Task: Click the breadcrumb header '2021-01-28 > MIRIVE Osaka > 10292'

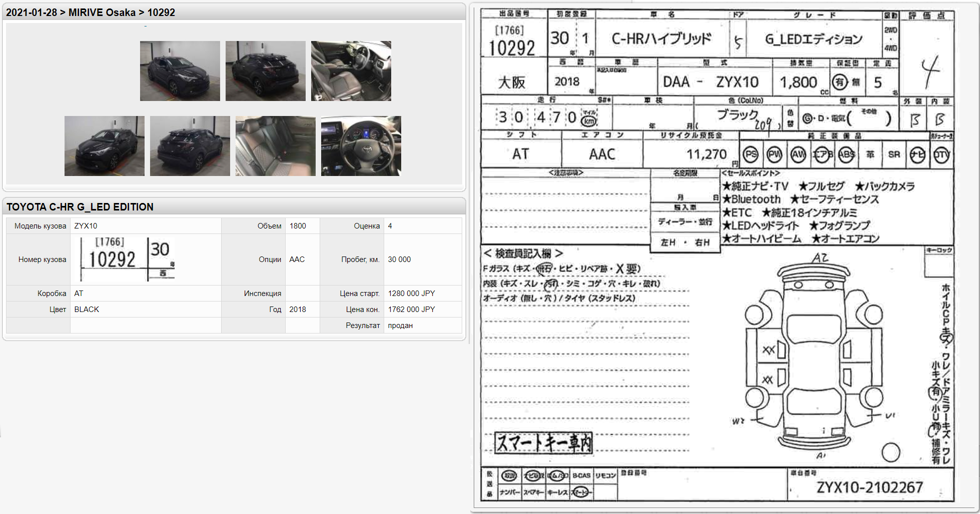Action: point(91,12)
